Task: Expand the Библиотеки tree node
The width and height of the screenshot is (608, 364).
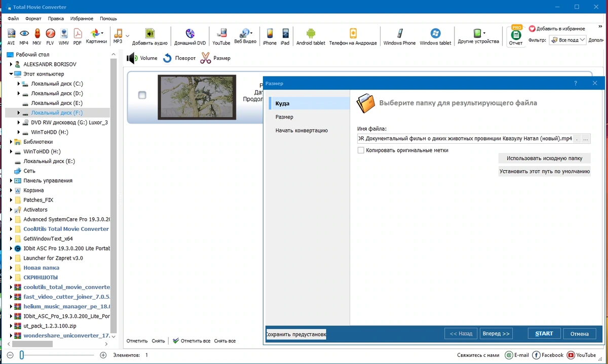Action: [11, 142]
